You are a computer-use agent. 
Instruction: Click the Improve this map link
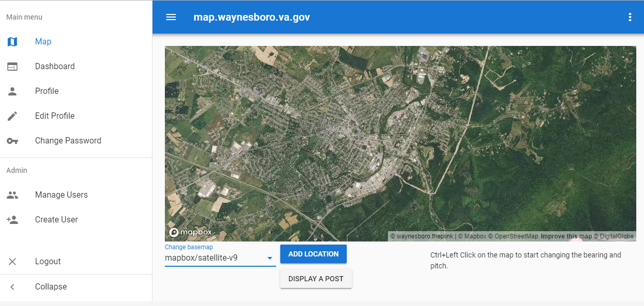566,236
